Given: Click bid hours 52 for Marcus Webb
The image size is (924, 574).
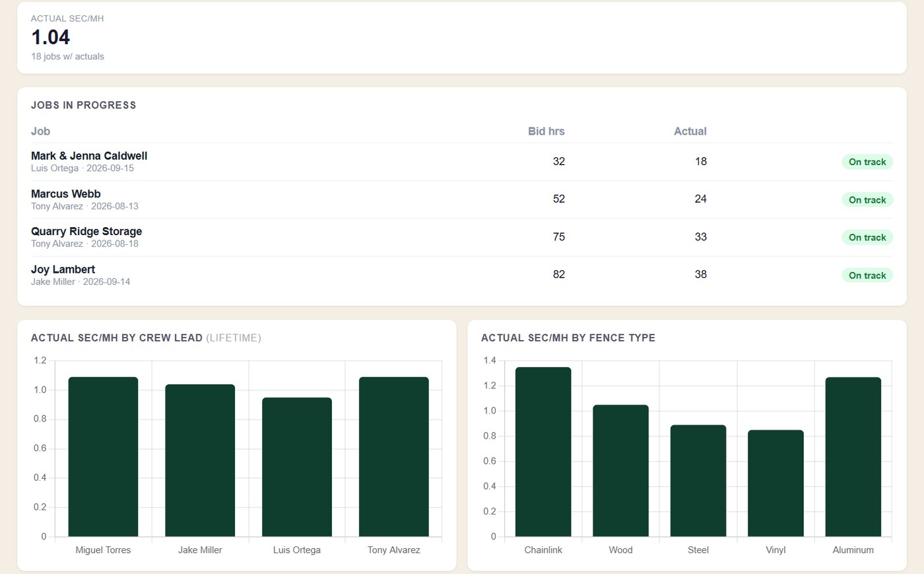Looking at the screenshot, I should (559, 199).
